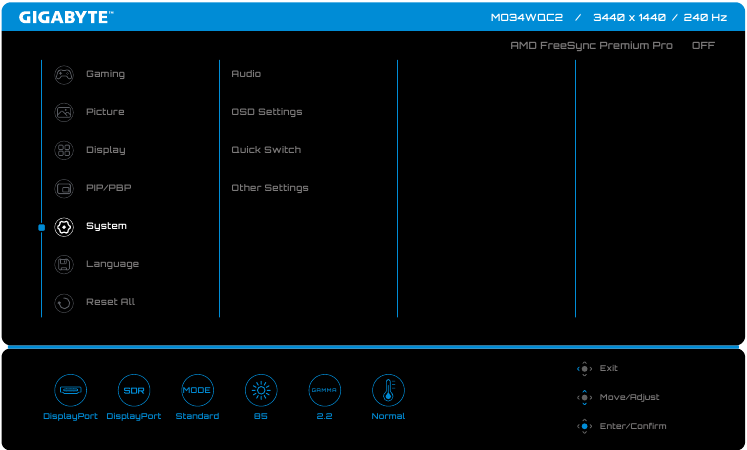Select the MODE Standard icon
The width and height of the screenshot is (747, 450).
coord(197,390)
